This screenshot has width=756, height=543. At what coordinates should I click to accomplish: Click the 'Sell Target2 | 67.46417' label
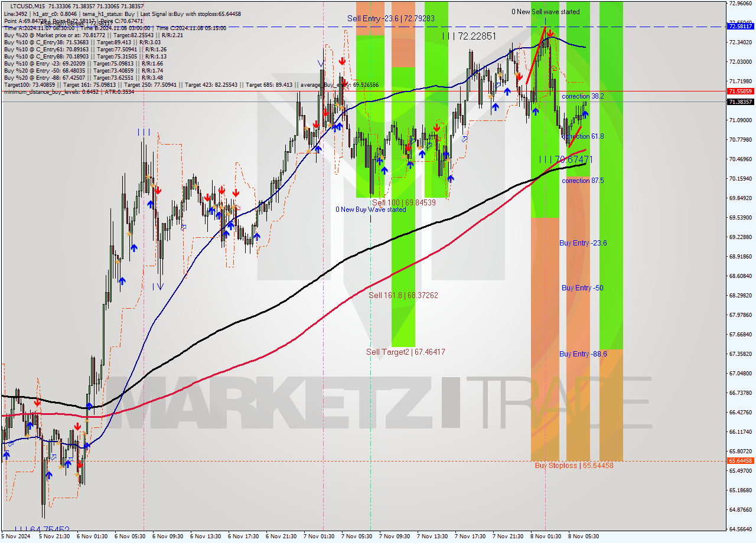[x=406, y=352]
